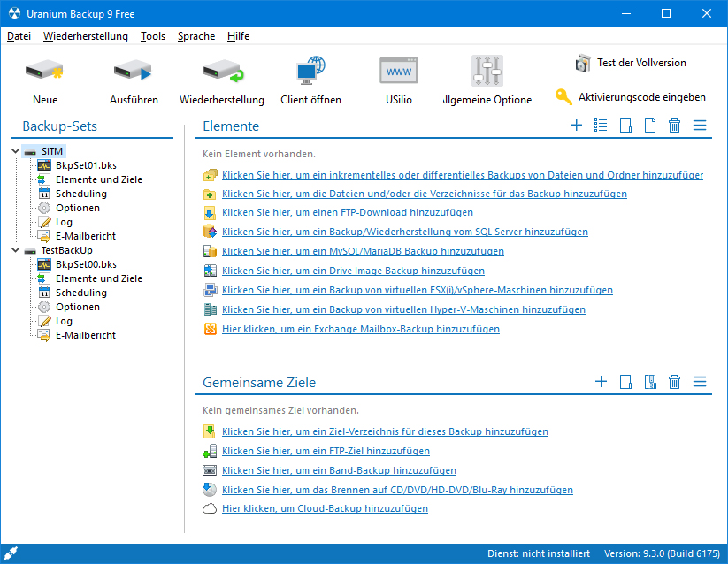728x564 pixels.
Task: Click the edit page icon in Gemeinsame Ziele header
Action: pyautogui.click(x=625, y=382)
